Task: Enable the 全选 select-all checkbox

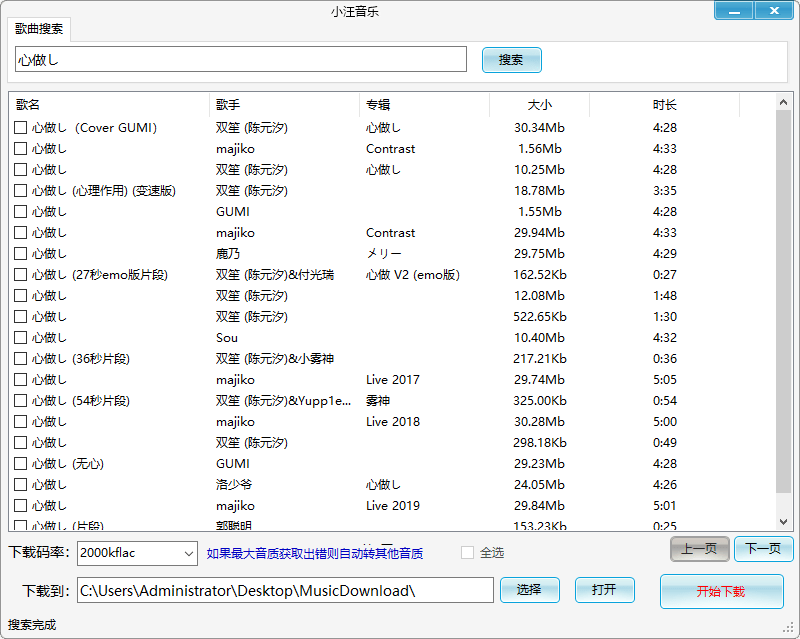Action: [467, 553]
